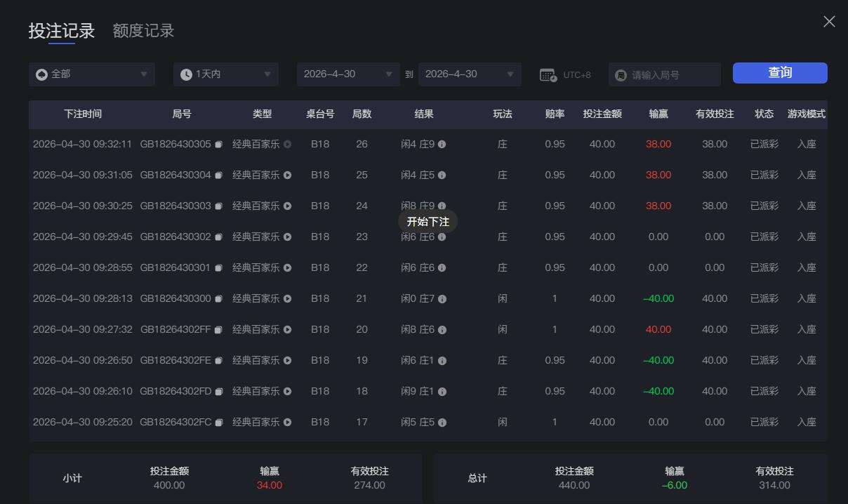Copy round ID GB1826430301
848x504 pixels.
(218, 268)
